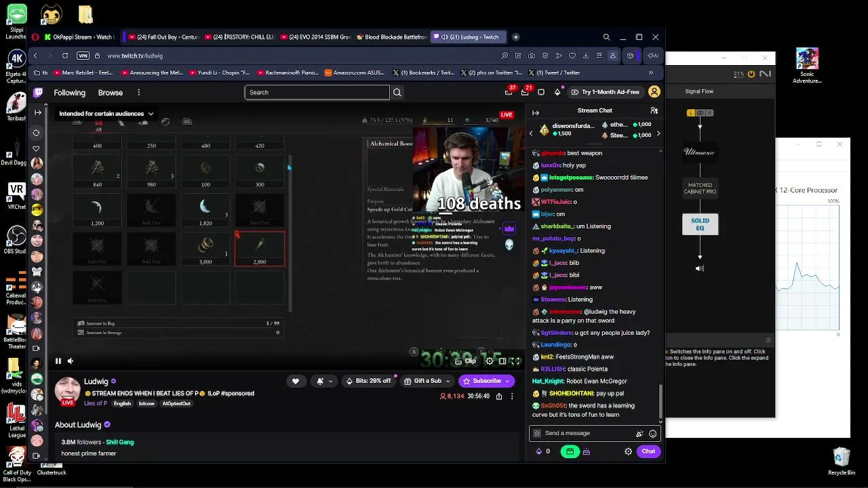Open stream player settings gear
Image resolution: width=868 pixels, height=488 pixels.
pyautogui.click(x=490, y=361)
